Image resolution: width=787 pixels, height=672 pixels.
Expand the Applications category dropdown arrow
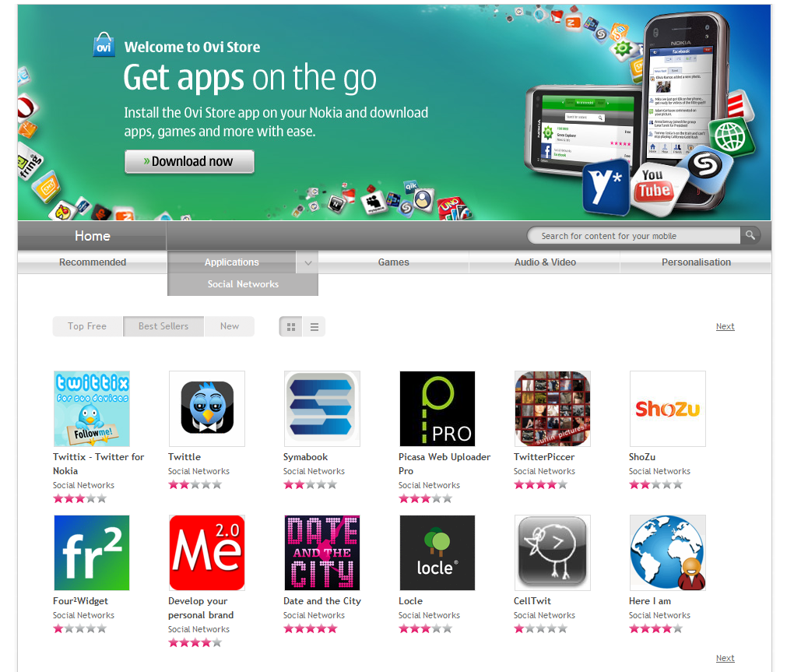pyautogui.click(x=307, y=262)
